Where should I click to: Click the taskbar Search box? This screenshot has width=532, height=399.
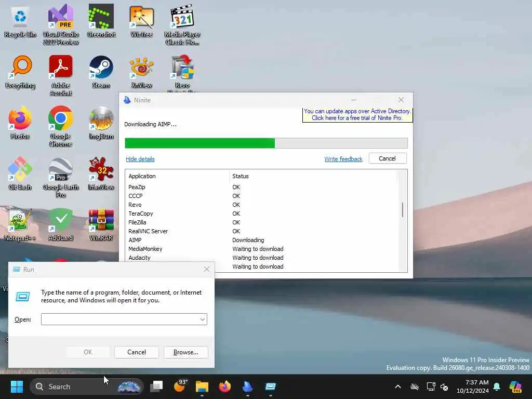coord(87,387)
